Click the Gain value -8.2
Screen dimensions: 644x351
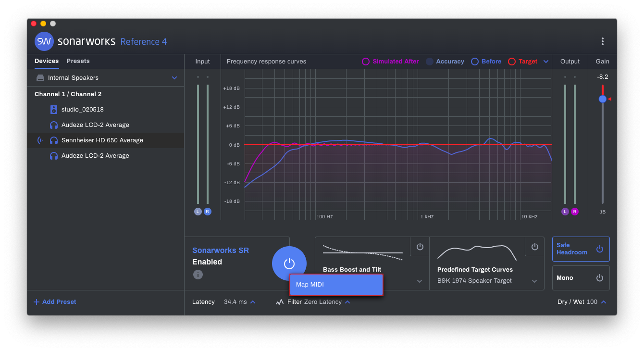tap(603, 77)
